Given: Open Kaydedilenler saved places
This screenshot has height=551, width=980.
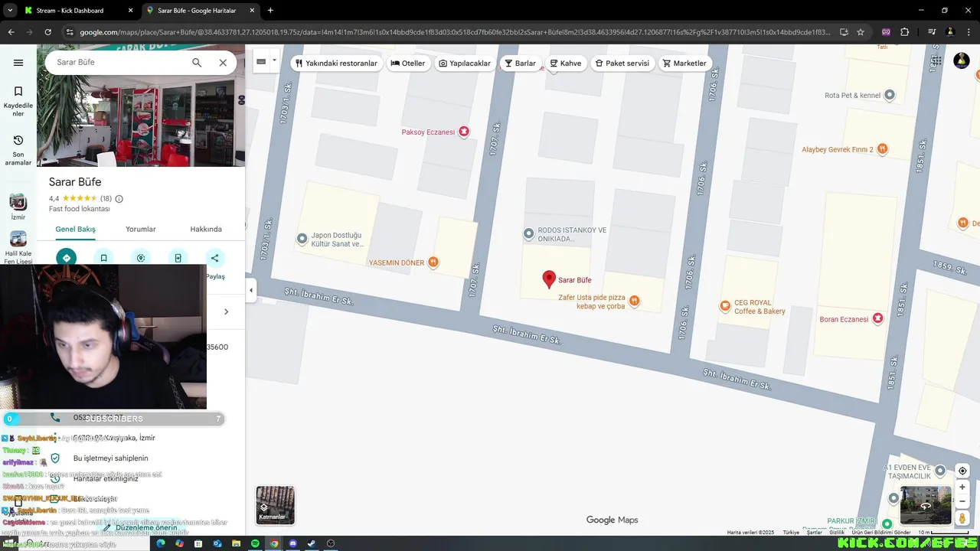Looking at the screenshot, I should 18,101.
